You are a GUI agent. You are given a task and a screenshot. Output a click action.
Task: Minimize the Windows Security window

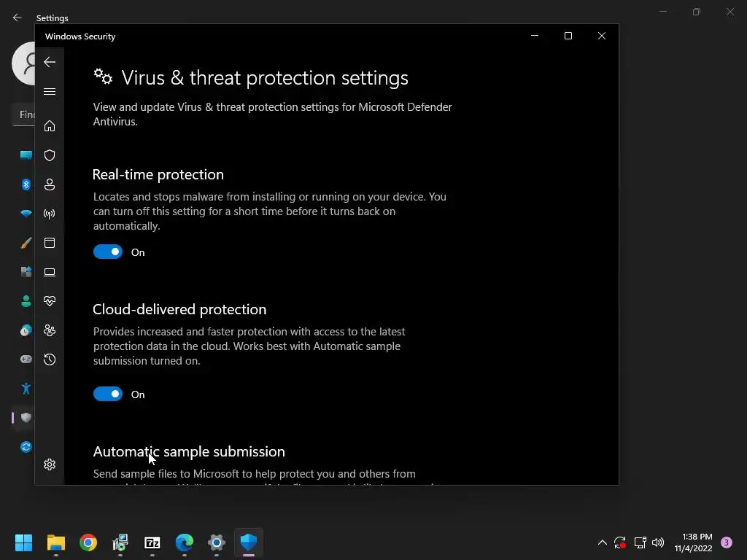[535, 36]
